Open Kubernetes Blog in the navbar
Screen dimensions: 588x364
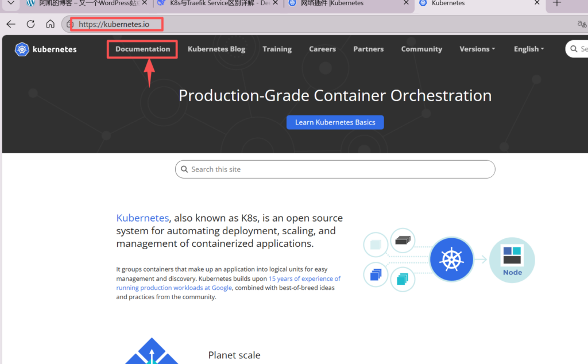(216, 49)
